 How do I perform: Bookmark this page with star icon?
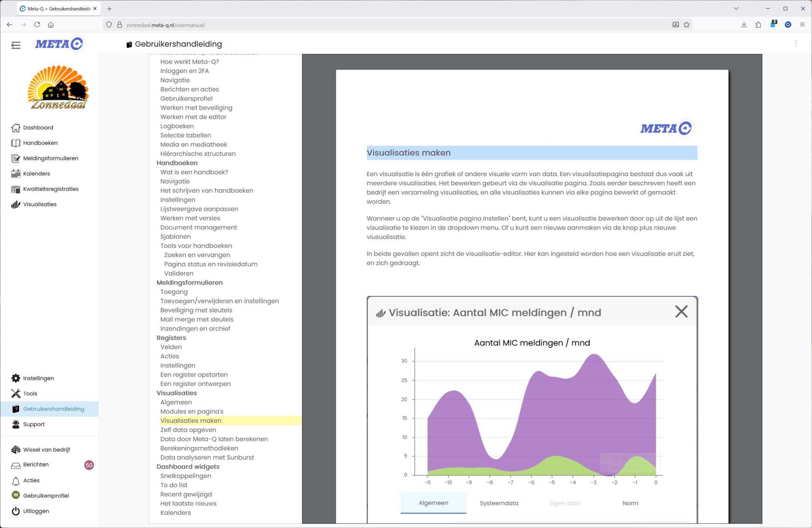tap(686, 24)
